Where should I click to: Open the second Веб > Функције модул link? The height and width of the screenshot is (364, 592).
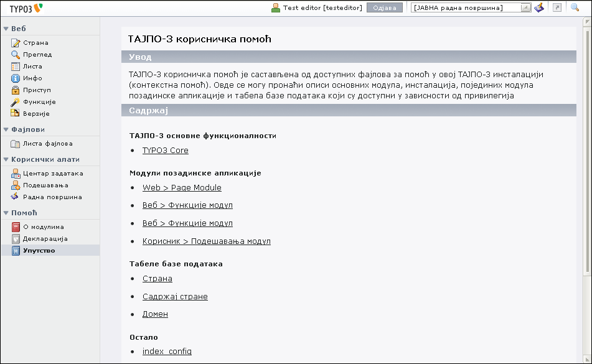(x=187, y=223)
